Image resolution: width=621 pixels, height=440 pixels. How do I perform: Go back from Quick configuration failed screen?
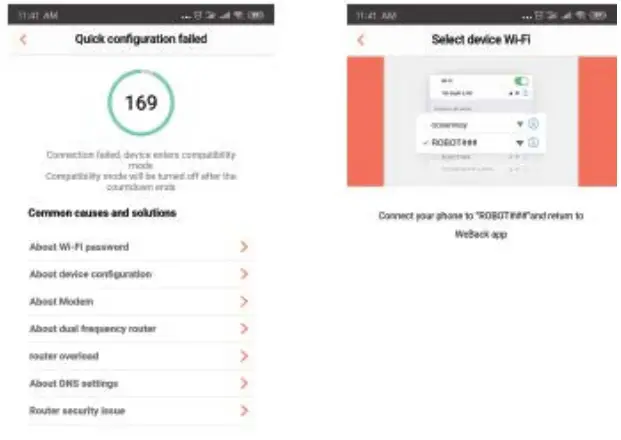coord(23,39)
